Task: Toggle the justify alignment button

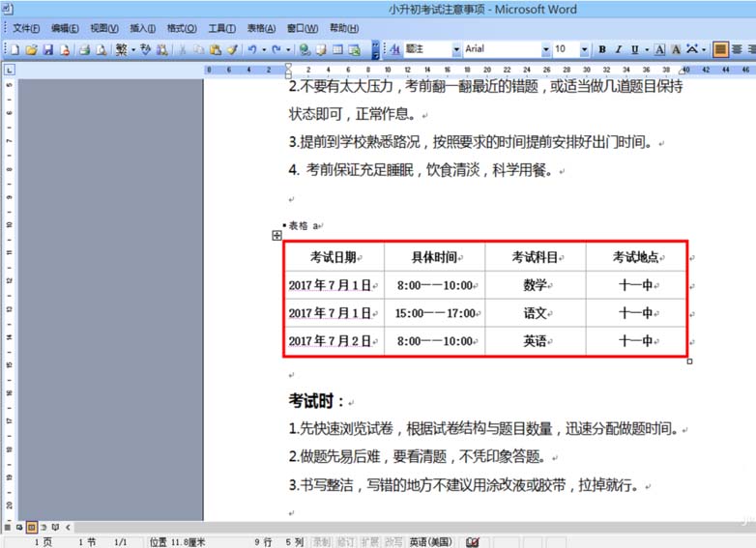Action: [721, 49]
